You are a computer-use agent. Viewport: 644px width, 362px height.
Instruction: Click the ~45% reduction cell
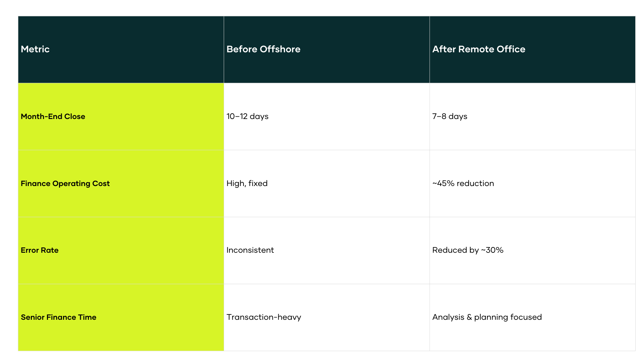point(463,183)
